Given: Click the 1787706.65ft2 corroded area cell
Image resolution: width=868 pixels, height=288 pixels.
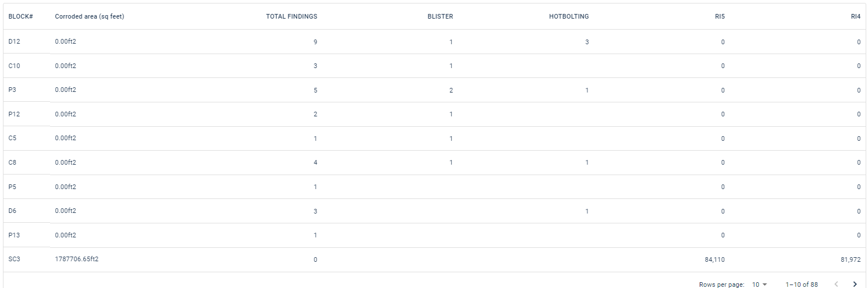Looking at the screenshot, I should coord(76,259).
